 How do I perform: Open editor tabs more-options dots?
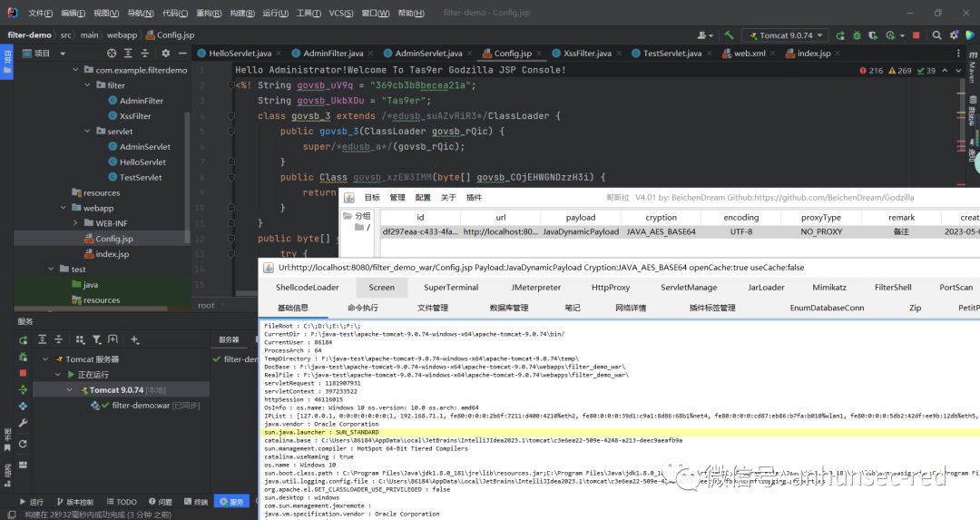tap(958, 54)
